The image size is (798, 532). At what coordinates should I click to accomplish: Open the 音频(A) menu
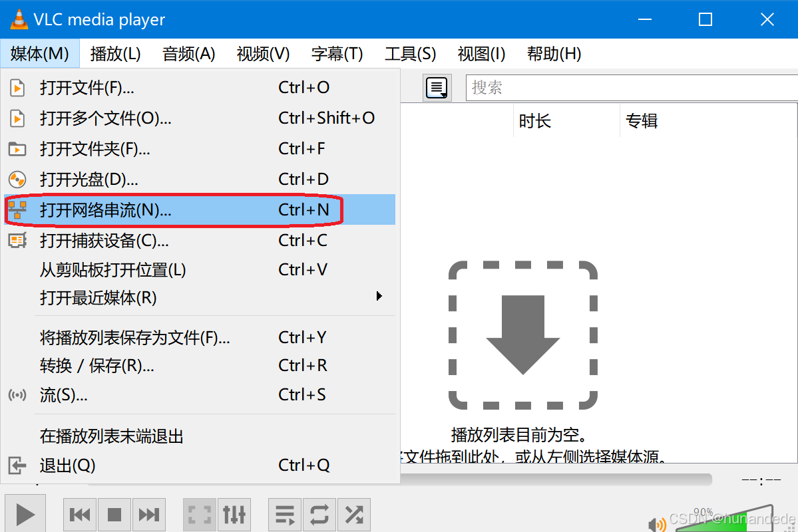(x=189, y=53)
